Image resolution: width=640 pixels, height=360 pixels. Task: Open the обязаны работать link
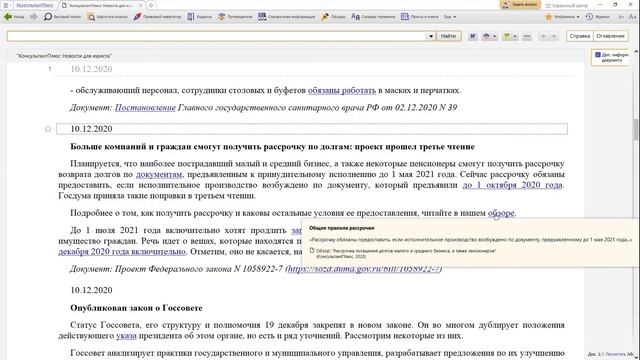(342, 90)
